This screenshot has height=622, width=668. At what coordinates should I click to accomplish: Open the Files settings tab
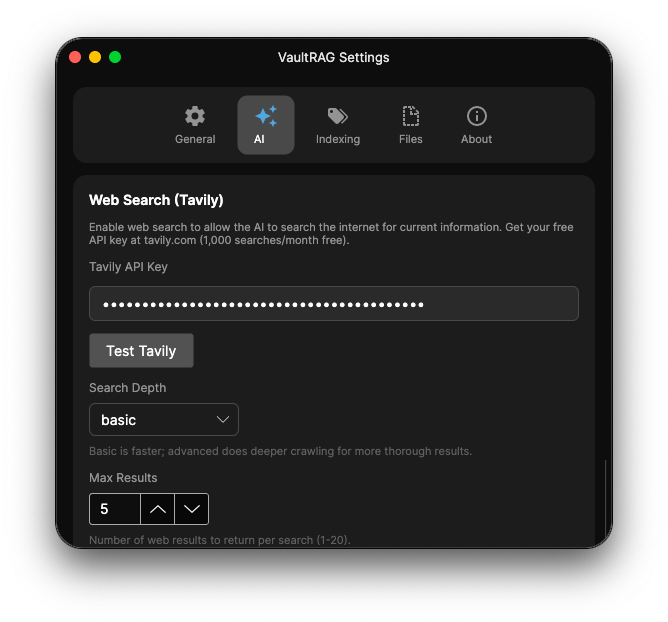[411, 125]
